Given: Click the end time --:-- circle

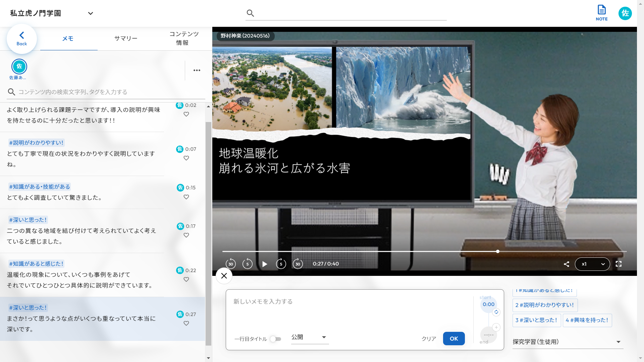Looking at the screenshot, I should pos(488,335).
